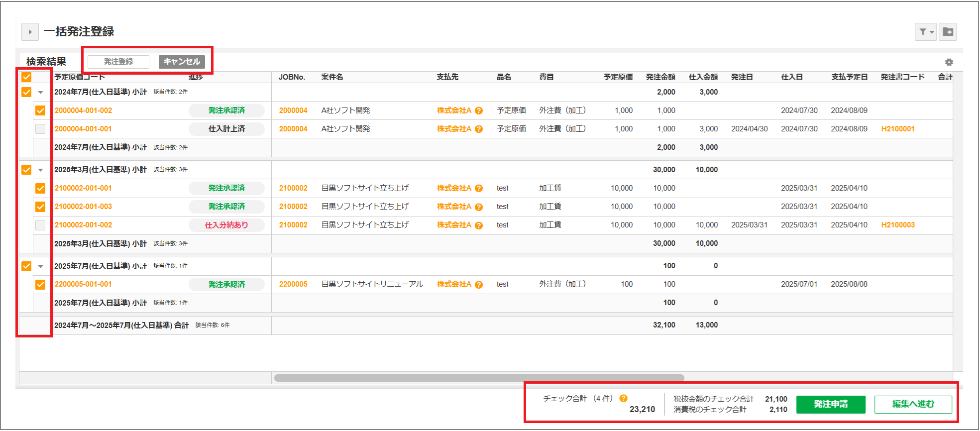Click the 仕入金額 column header
The image size is (980, 431).
pyautogui.click(x=703, y=77)
